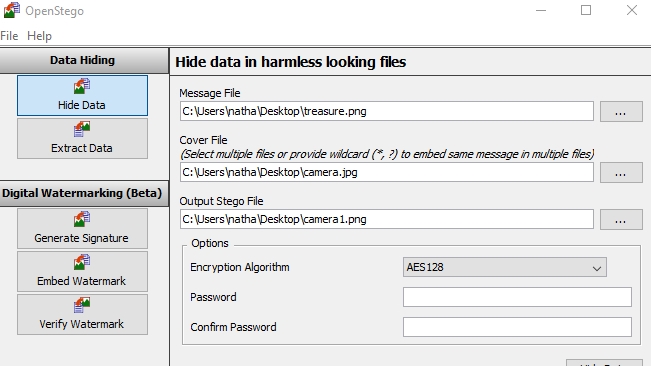Click the Output Stego File path field
This screenshot has height=366, width=651.
387,219
